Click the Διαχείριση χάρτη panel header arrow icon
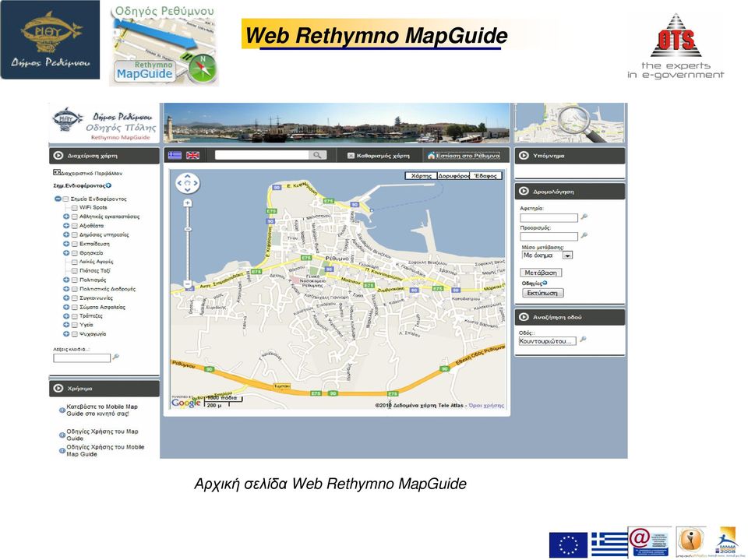 pyautogui.click(x=58, y=156)
